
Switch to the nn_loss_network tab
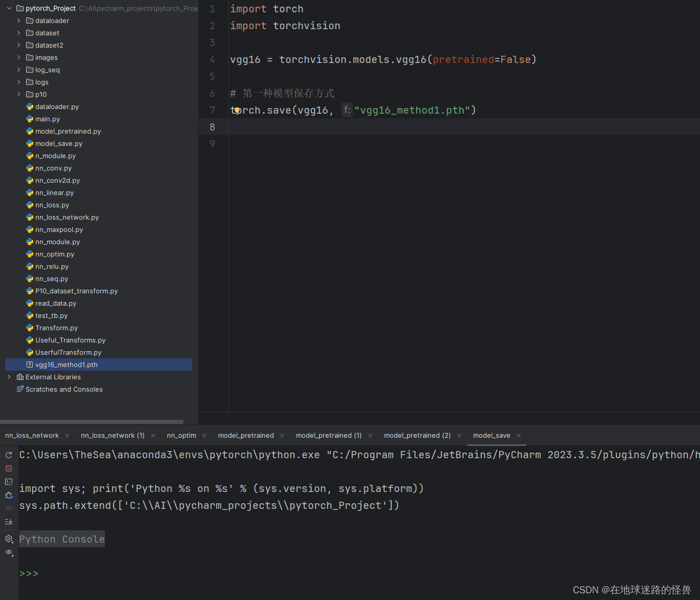[x=32, y=436]
